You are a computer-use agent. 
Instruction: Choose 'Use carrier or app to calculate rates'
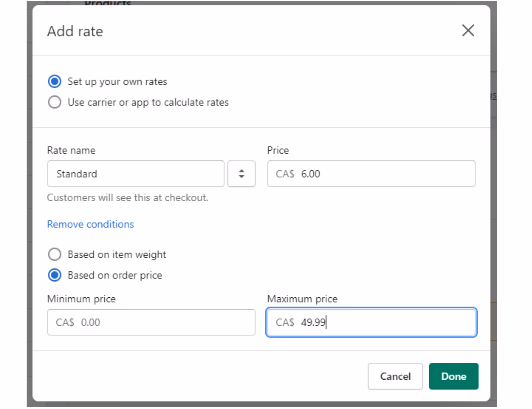pyautogui.click(x=54, y=102)
